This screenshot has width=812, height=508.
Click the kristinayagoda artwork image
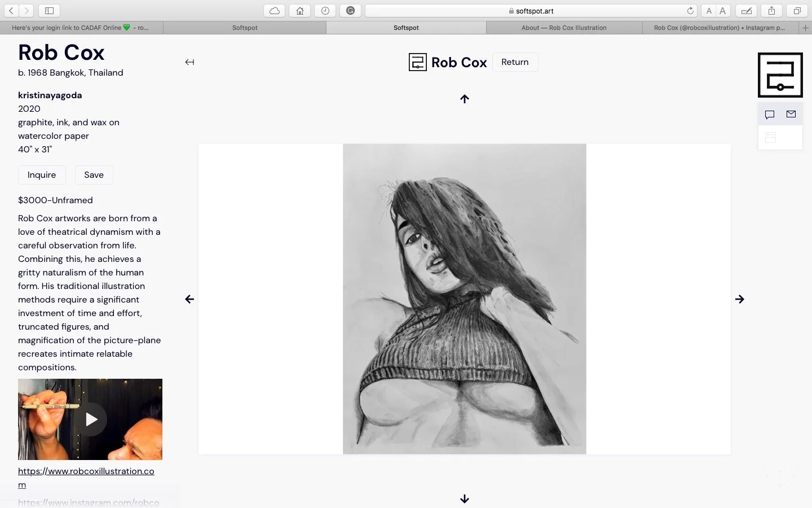pos(465,299)
